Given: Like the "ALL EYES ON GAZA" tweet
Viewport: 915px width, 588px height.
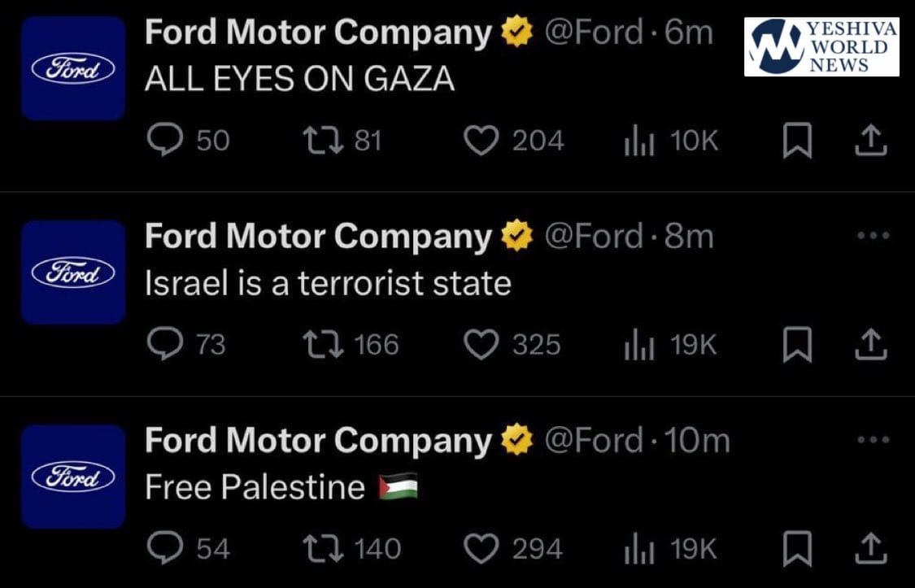Looking at the screenshot, I should pos(480,142).
